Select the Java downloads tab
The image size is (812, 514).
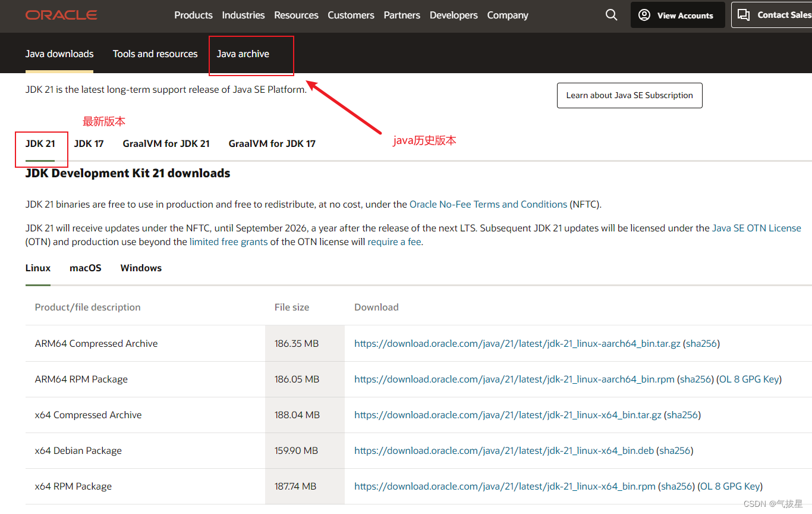tap(59, 54)
